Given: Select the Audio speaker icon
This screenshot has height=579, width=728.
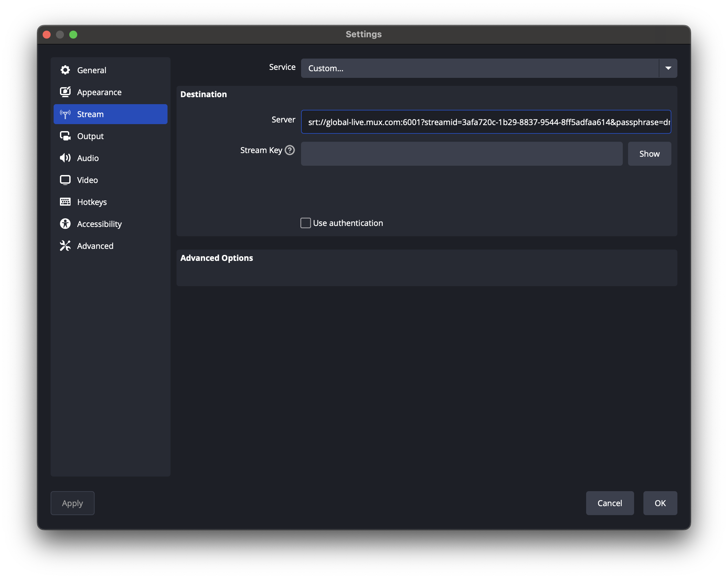Looking at the screenshot, I should click(x=65, y=158).
